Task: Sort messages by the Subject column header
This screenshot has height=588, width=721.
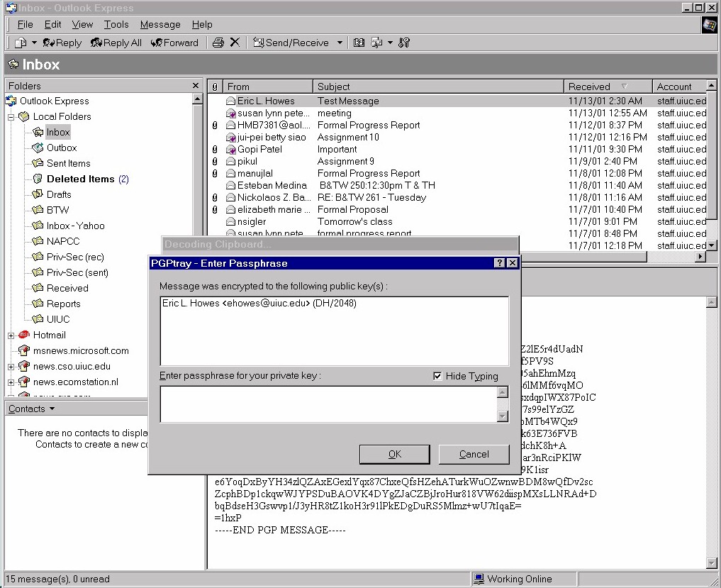Action: tap(439, 87)
